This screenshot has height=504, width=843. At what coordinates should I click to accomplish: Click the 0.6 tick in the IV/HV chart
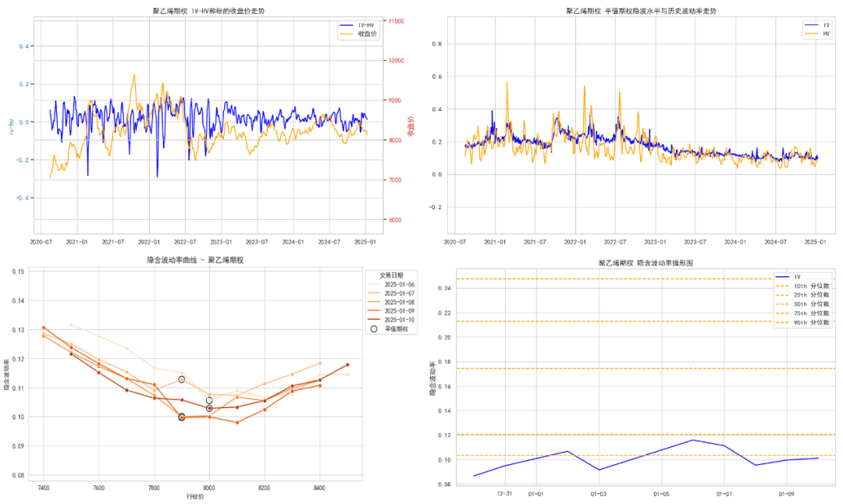(x=437, y=76)
